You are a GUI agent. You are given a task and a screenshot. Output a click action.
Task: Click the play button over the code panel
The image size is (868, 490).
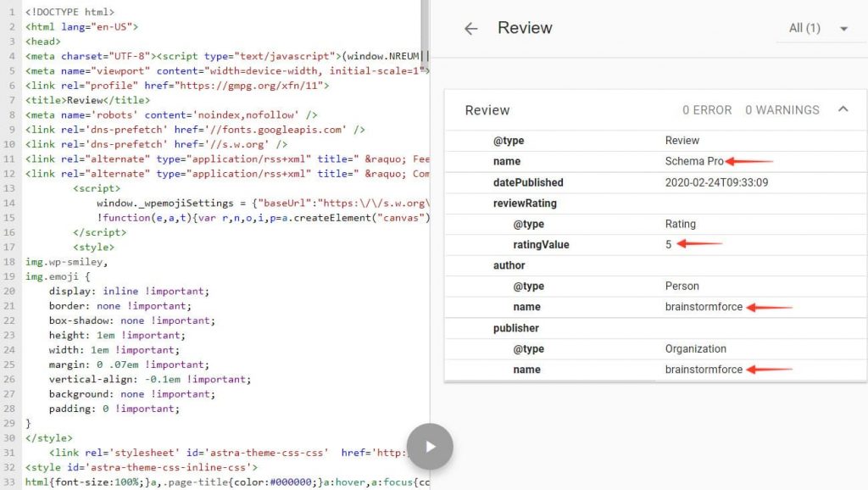click(x=430, y=447)
